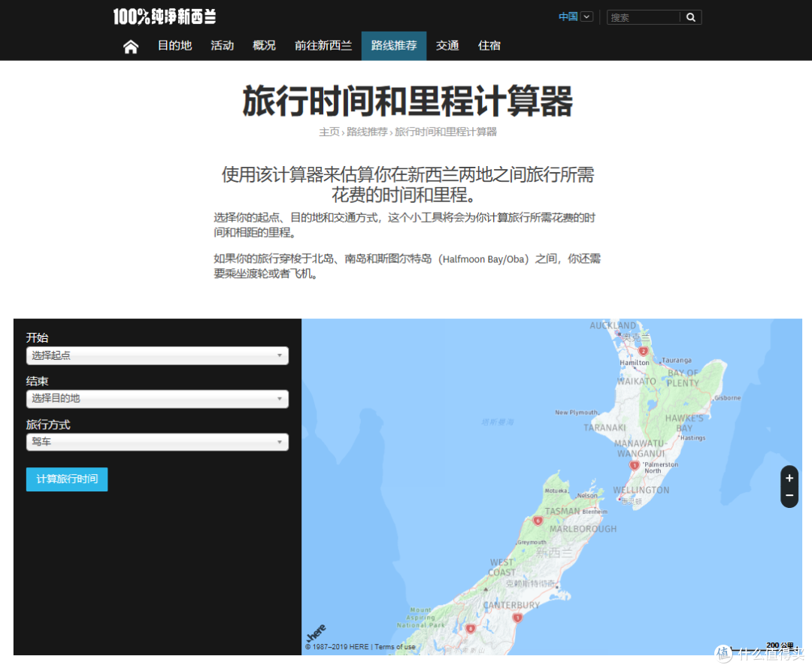Viewport: 812px width, 671px height.
Task: Click the 计算旅行时间 button
Action: click(x=67, y=479)
